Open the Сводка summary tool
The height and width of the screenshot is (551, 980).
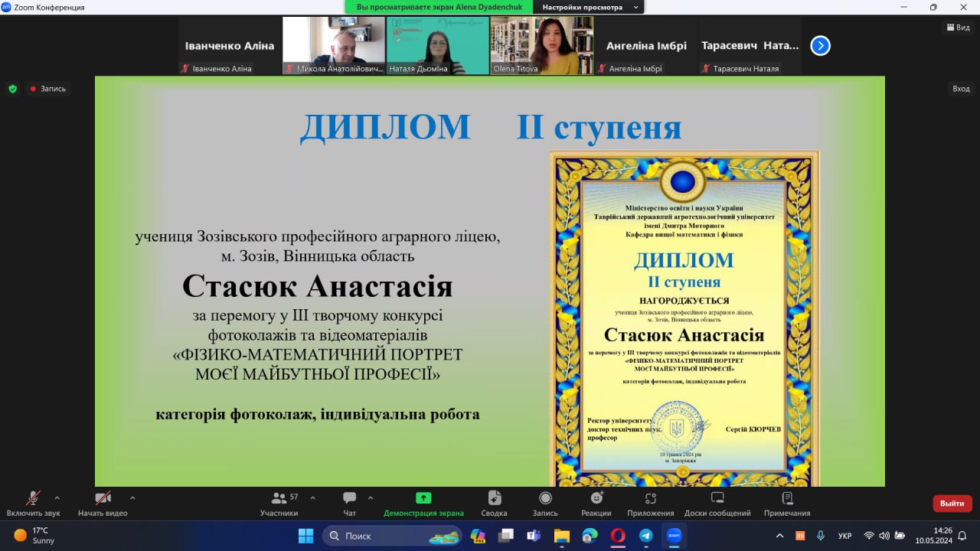[495, 504]
